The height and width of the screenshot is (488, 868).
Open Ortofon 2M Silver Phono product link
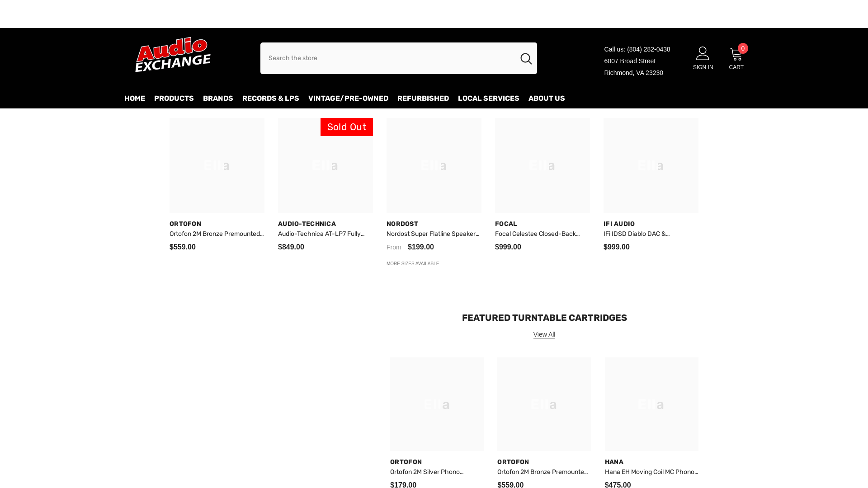click(x=426, y=472)
